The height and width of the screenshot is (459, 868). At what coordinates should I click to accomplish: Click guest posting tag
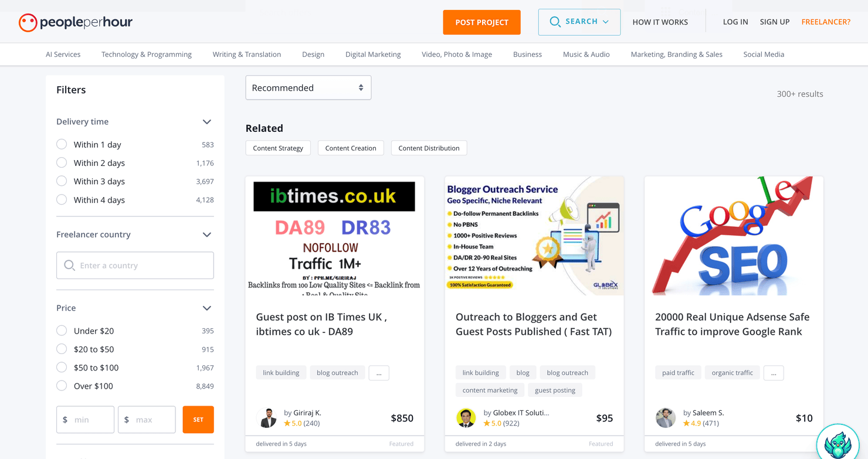(555, 390)
